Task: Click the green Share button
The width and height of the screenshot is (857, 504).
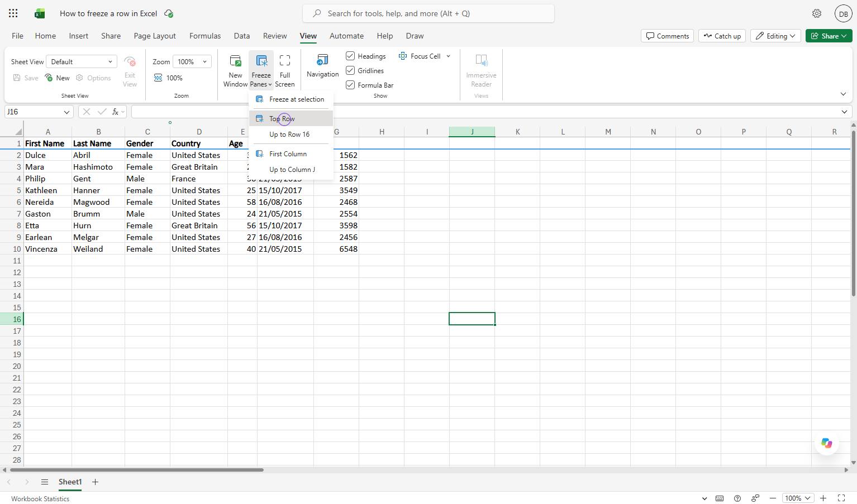Action: 829,36
